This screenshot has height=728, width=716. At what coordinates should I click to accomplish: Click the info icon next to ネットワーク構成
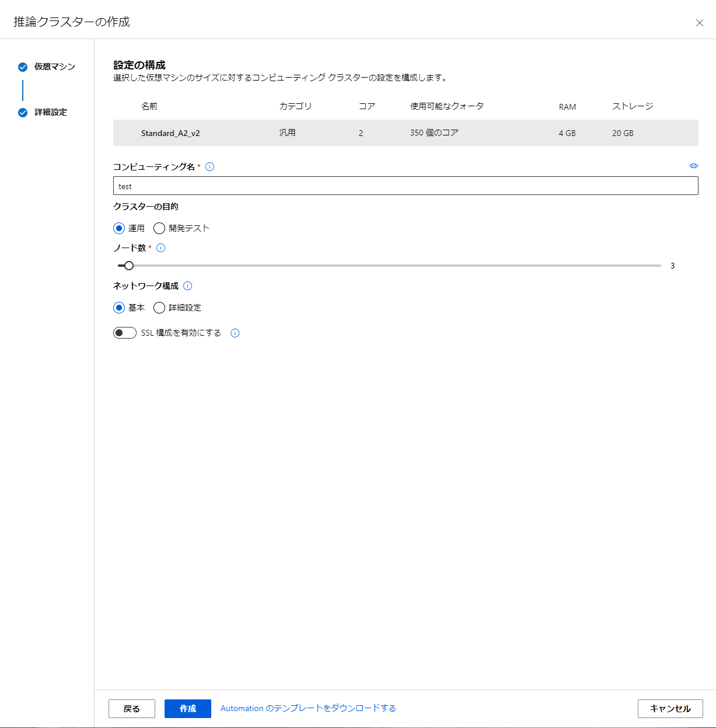tap(188, 286)
